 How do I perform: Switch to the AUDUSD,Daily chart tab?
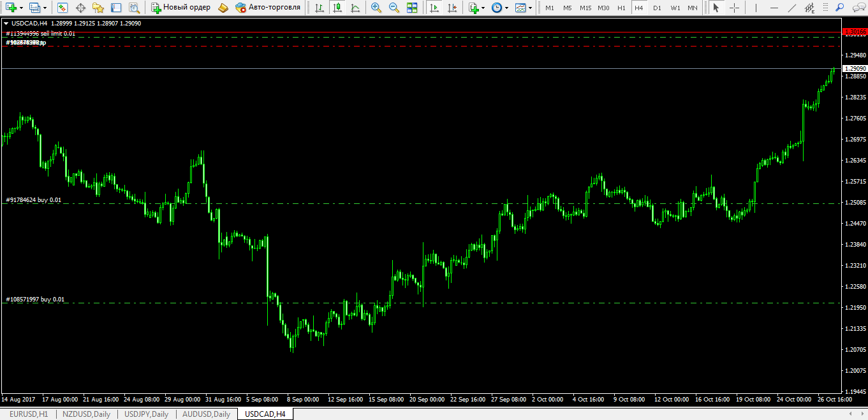(x=206, y=414)
